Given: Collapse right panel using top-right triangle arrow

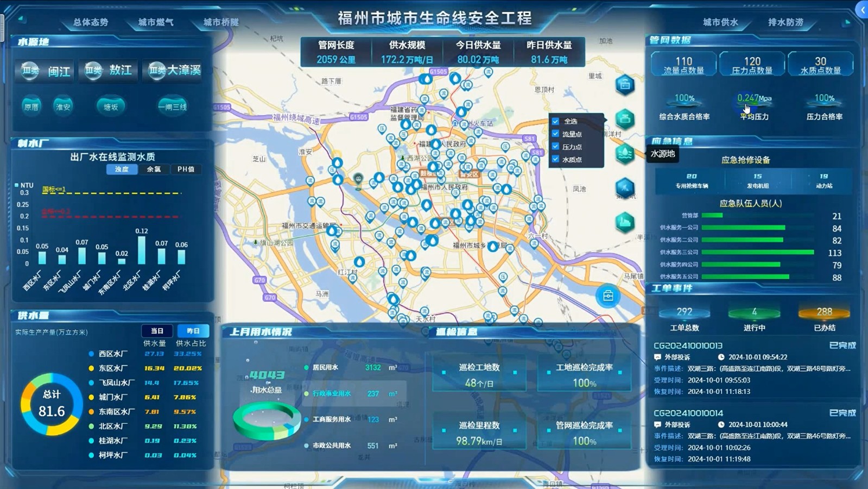Looking at the screenshot, I should point(847,22).
